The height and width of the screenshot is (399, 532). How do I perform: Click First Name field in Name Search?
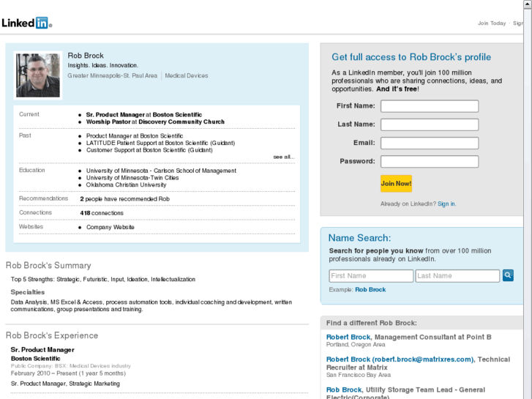point(371,276)
